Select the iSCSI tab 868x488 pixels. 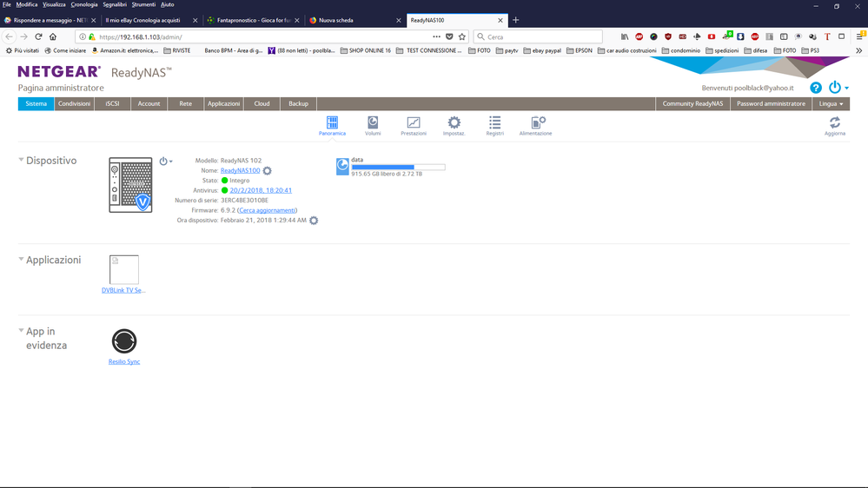(x=112, y=103)
